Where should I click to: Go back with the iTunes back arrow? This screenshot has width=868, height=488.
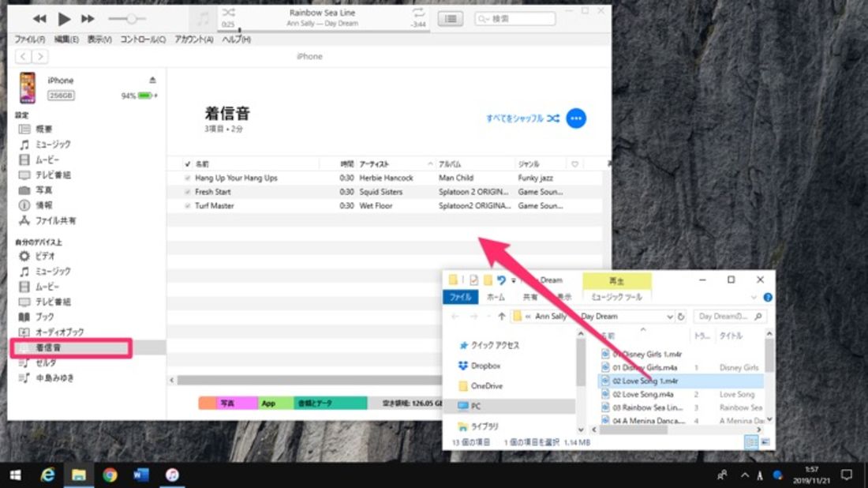pyautogui.click(x=23, y=57)
